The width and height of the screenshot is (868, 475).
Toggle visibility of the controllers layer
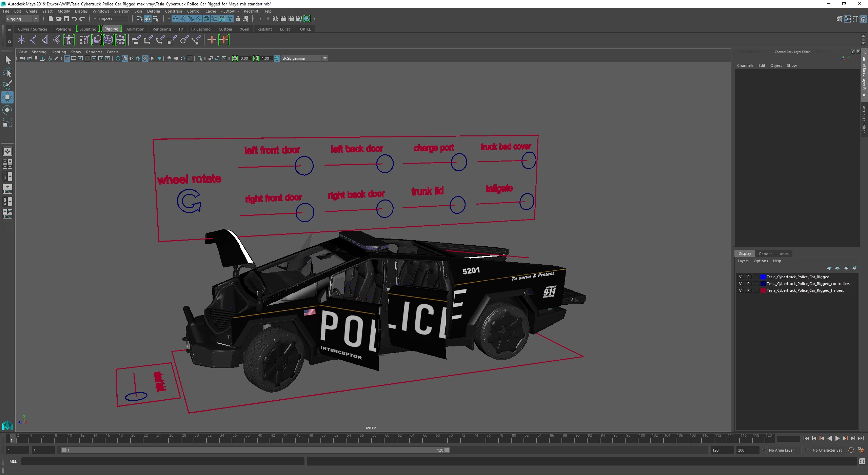pos(740,284)
